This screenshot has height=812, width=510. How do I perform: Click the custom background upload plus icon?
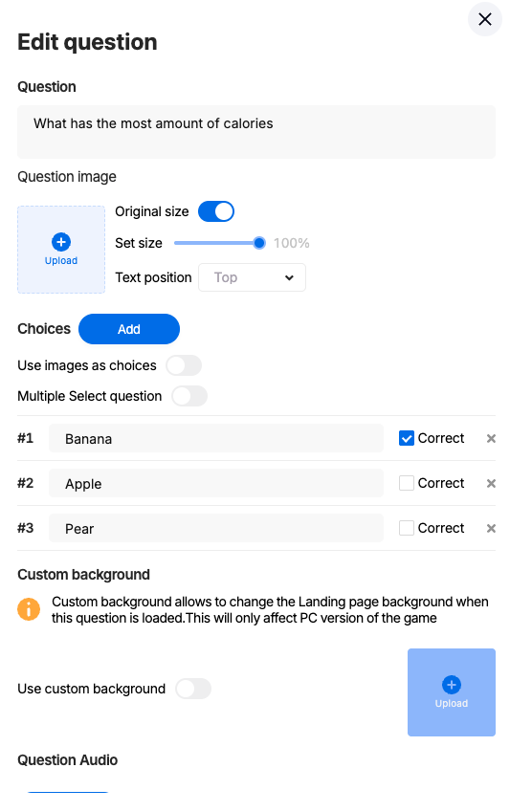pyautogui.click(x=452, y=685)
